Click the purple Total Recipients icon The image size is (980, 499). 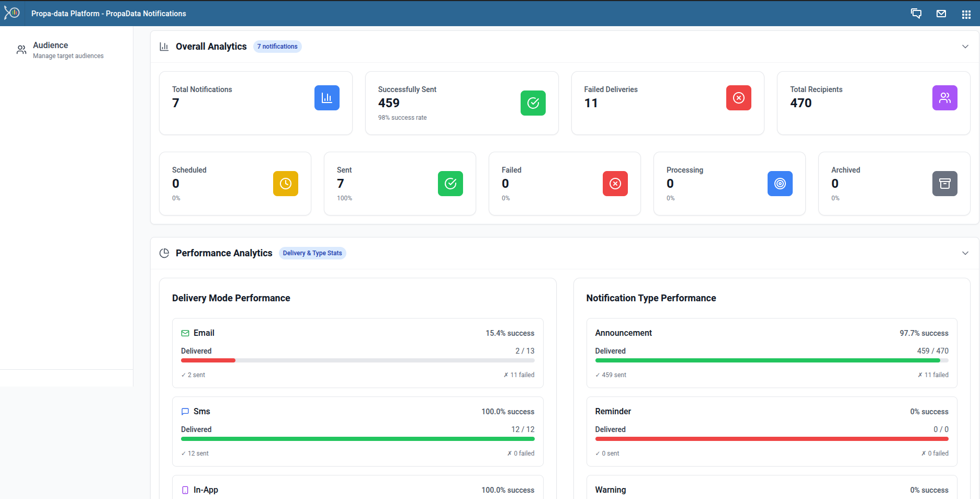tap(945, 98)
